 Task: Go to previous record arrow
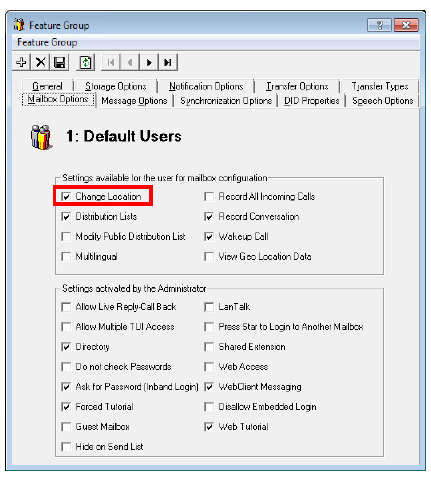(x=130, y=62)
